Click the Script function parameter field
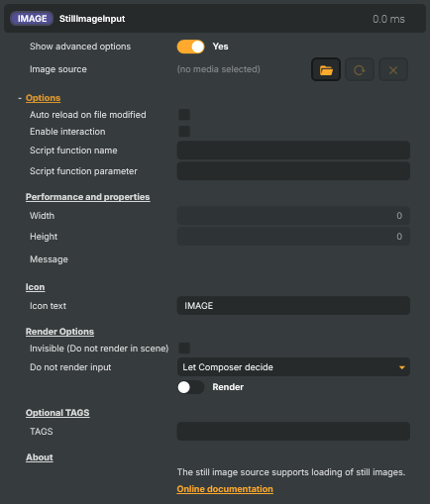The width and height of the screenshot is (430, 504). [x=293, y=171]
